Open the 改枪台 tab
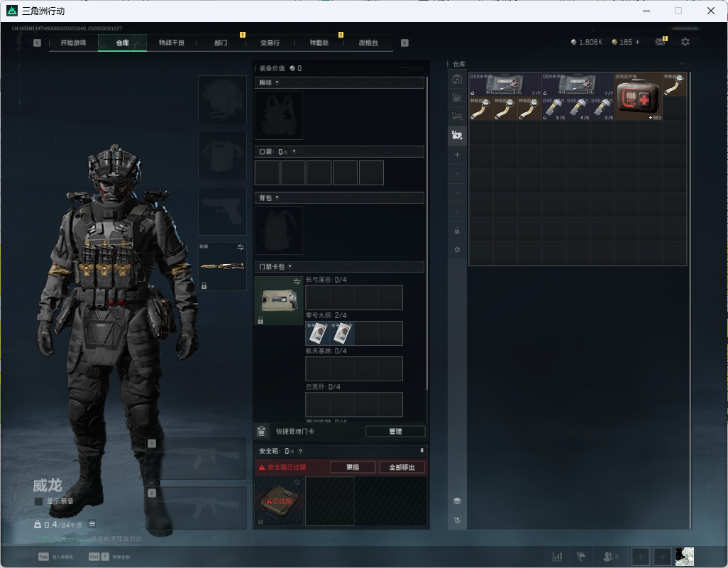Image resolution: width=728 pixels, height=568 pixels. coord(368,43)
